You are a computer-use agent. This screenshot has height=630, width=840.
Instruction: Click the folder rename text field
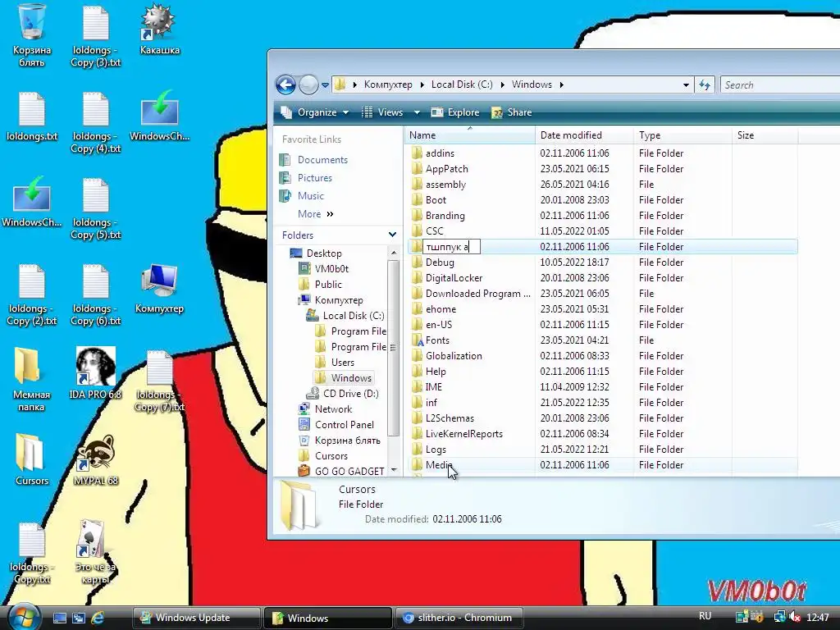[451, 246]
